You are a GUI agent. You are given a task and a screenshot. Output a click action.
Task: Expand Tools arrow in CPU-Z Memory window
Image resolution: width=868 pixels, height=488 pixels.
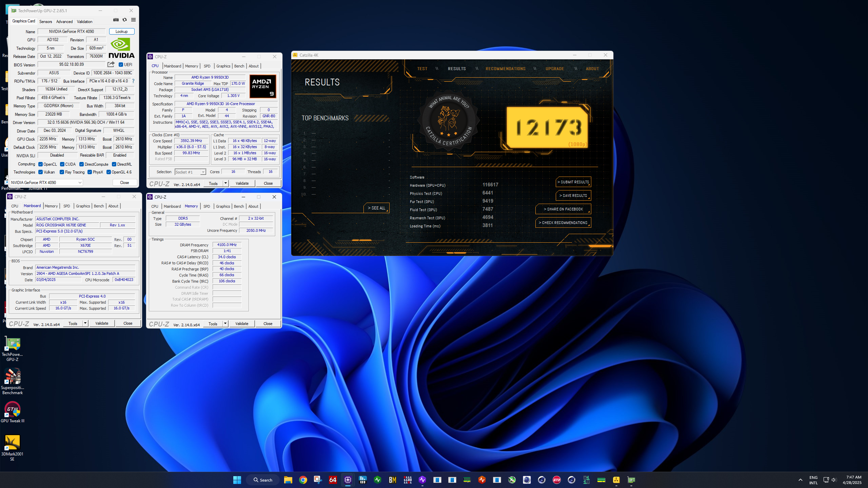coord(225,324)
